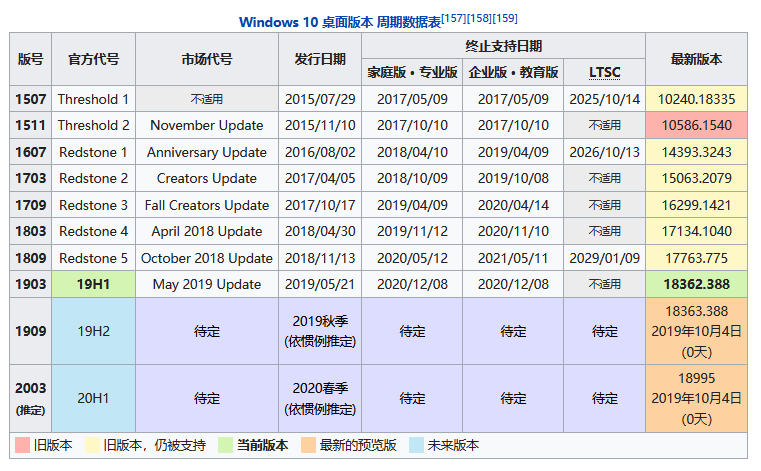
Task: Click build number 15063.2079
Action: [696, 178]
